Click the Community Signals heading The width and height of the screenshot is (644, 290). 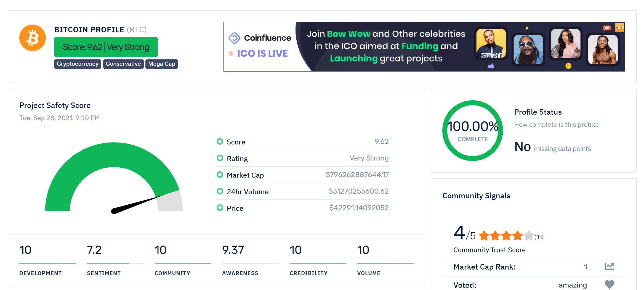(476, 196)
